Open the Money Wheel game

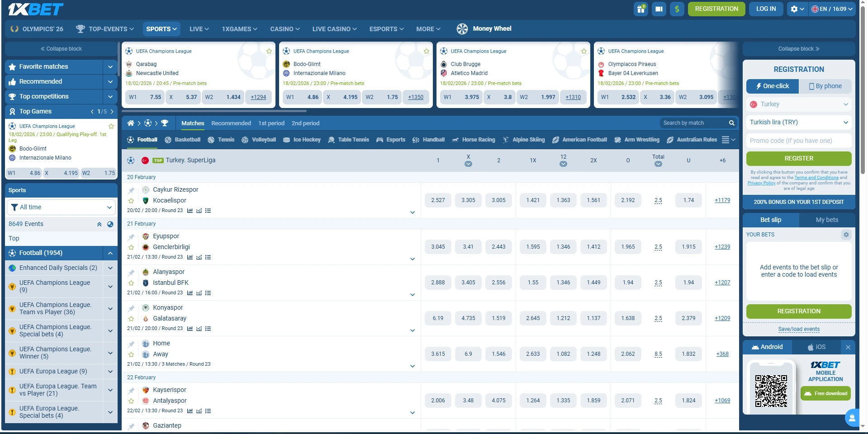pyautogui.click(x=484, y=28)
